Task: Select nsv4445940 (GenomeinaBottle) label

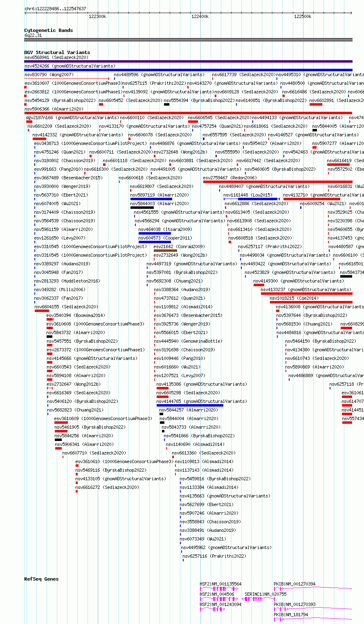Action: 188,341
